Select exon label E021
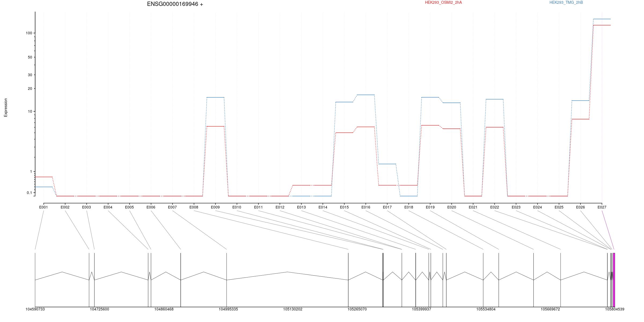 tap(473, 207)
